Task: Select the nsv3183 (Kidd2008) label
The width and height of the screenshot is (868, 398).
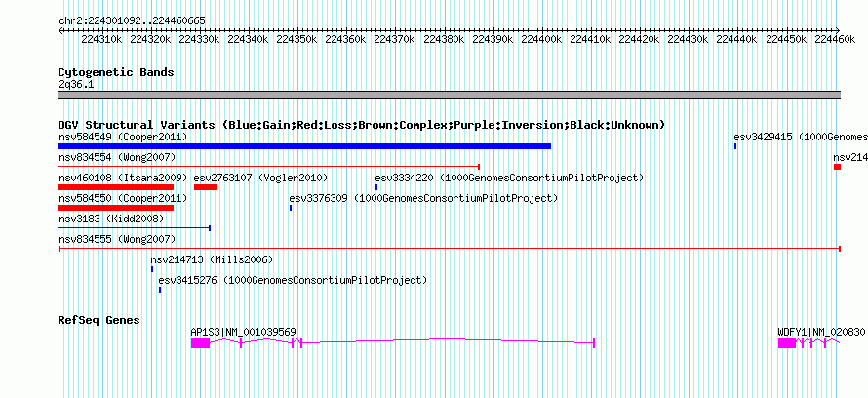Action: tap(111, 219)
